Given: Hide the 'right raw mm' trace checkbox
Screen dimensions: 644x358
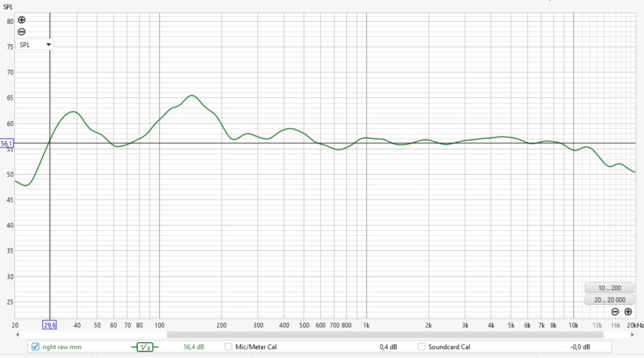Looking at the screenshot, I should point(35,347).
